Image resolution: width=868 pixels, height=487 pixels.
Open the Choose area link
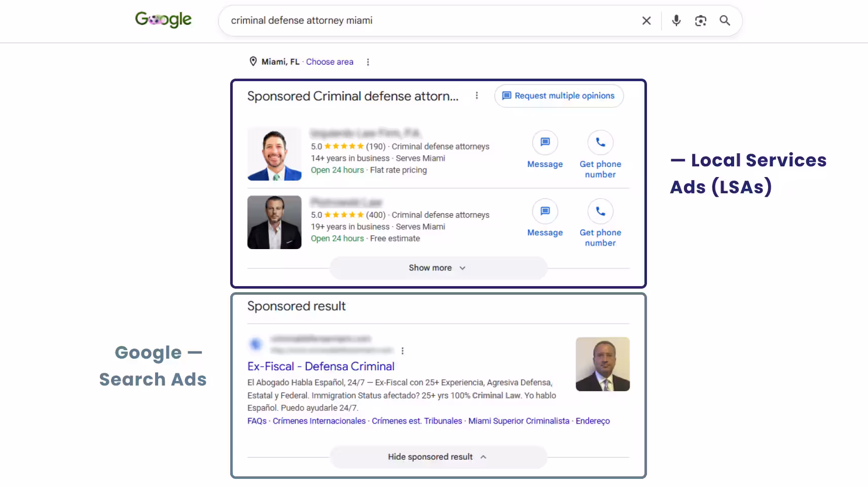(x=330, y=62)
